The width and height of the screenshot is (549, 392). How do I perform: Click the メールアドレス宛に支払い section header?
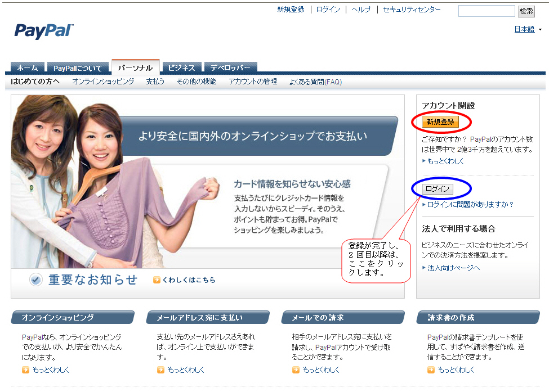[208, 317]
